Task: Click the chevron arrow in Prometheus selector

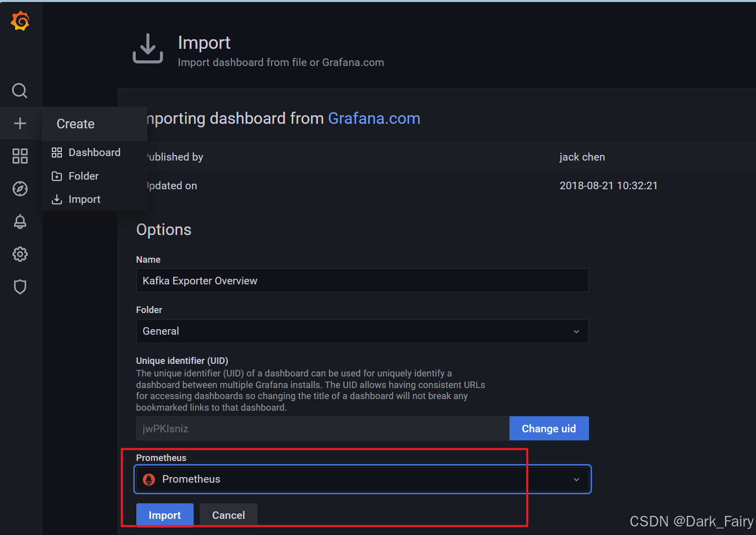Action: 576,480
